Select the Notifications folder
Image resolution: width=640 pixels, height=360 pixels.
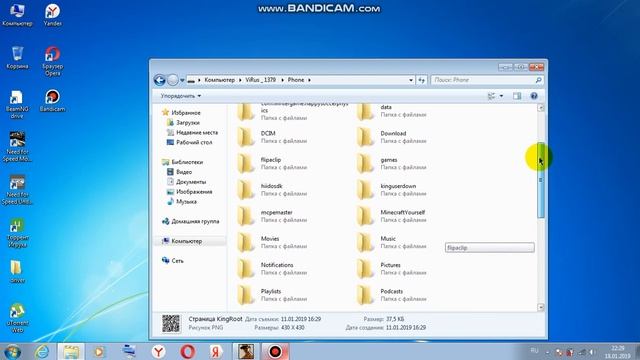point(271,269)
